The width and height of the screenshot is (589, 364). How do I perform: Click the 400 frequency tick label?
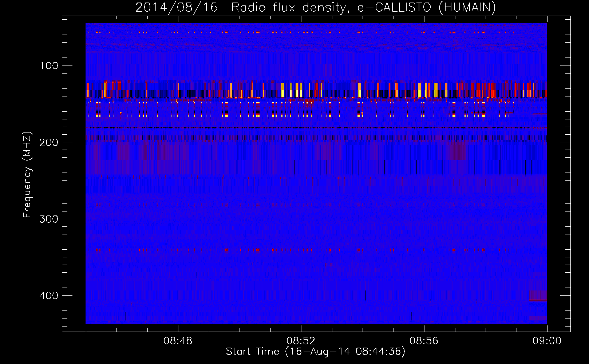tap(49, 295)
